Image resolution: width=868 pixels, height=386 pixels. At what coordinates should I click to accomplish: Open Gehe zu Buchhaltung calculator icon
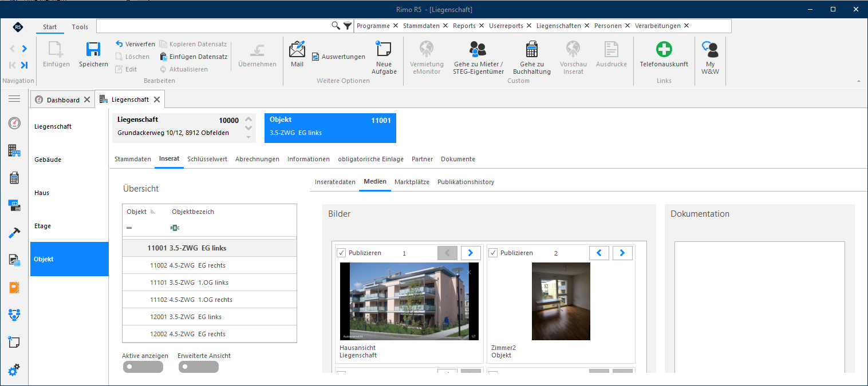click(532, 49)
